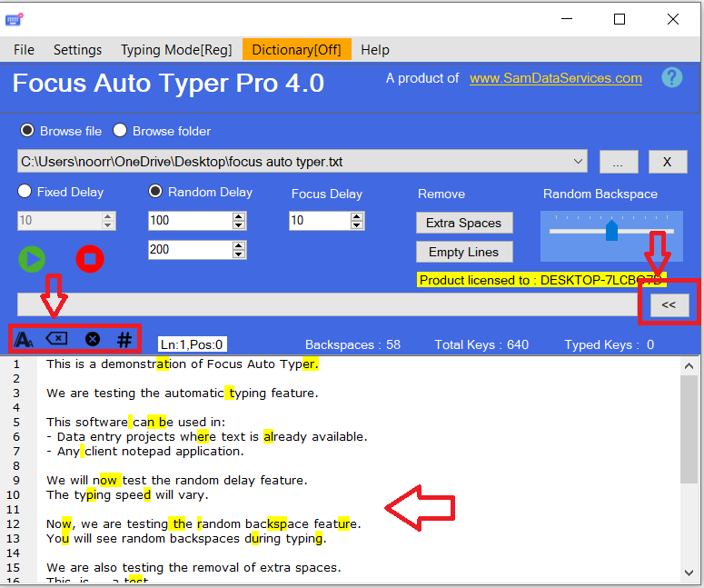Open the Help menu
Image resolution: width=704 pixels, height=588 pixels.
point(375,49)
